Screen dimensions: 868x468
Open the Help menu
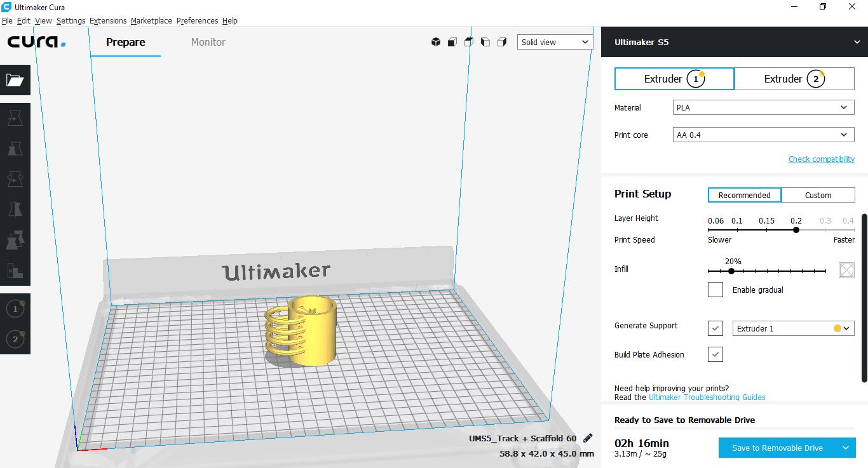coord(230,20)
